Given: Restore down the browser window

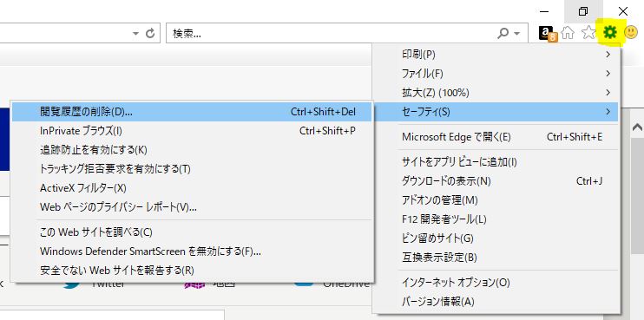Looking at the screenshot, I should pyautogui.click(x=583, y=11).
